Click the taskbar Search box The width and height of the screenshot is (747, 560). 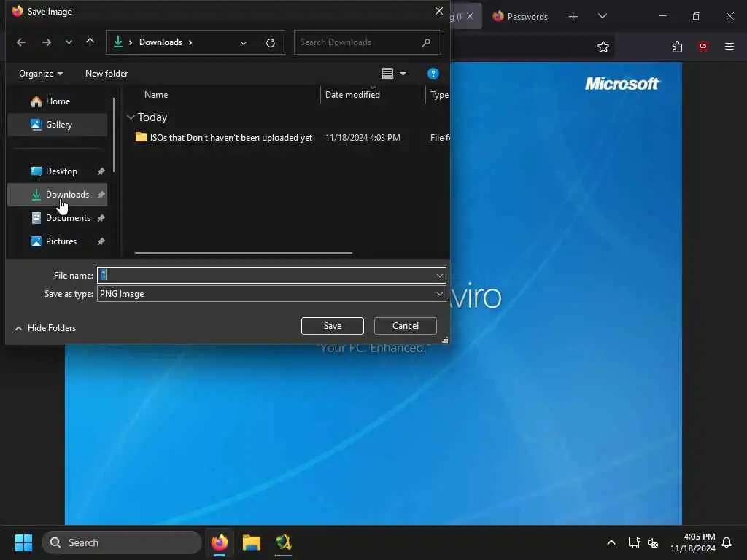122,542
